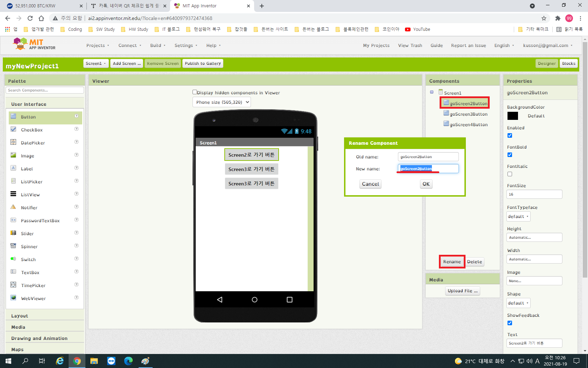Select the ListView palette icon
This screenshot has height=368, width=588.
tap(13, 194)
